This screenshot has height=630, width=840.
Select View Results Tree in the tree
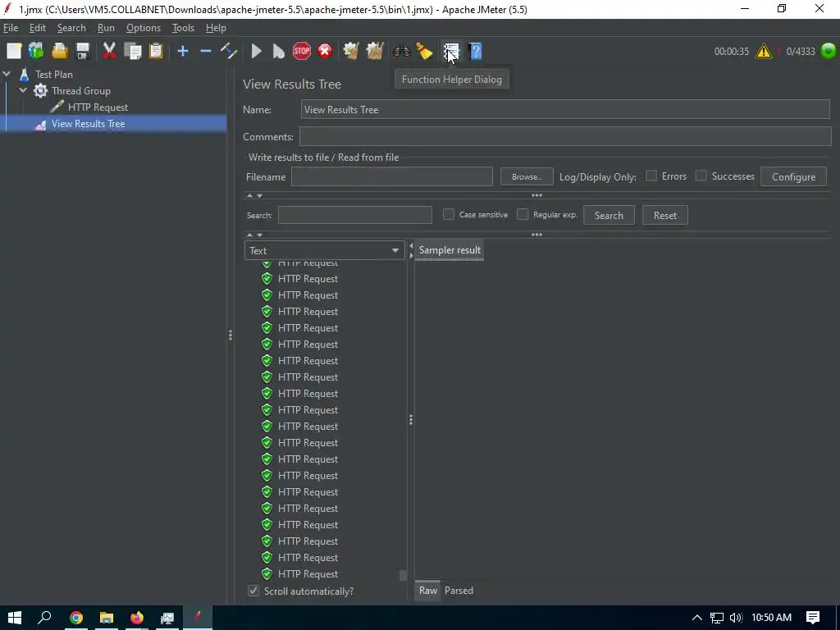click(88, 124)
